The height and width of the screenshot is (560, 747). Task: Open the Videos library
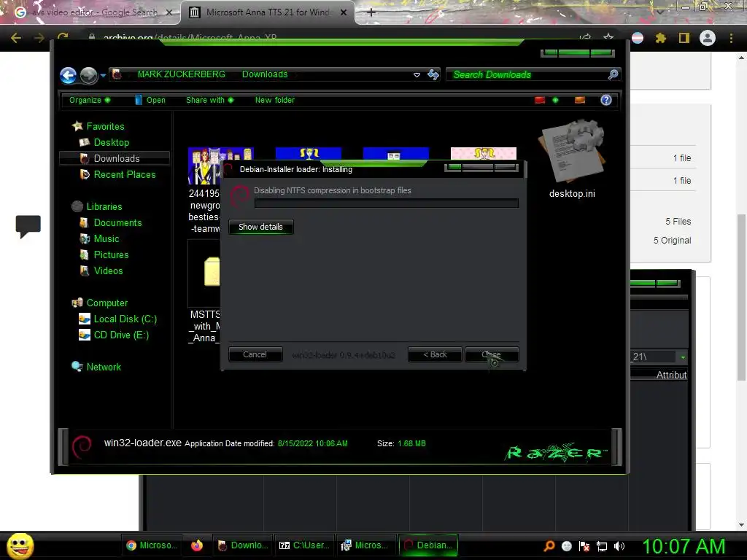click(x=101, y=271)
